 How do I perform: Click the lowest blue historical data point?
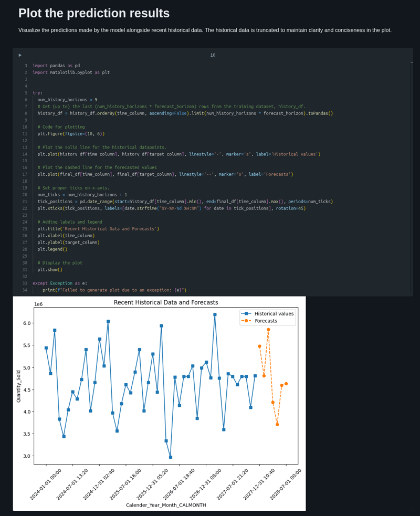pos(171,457)
